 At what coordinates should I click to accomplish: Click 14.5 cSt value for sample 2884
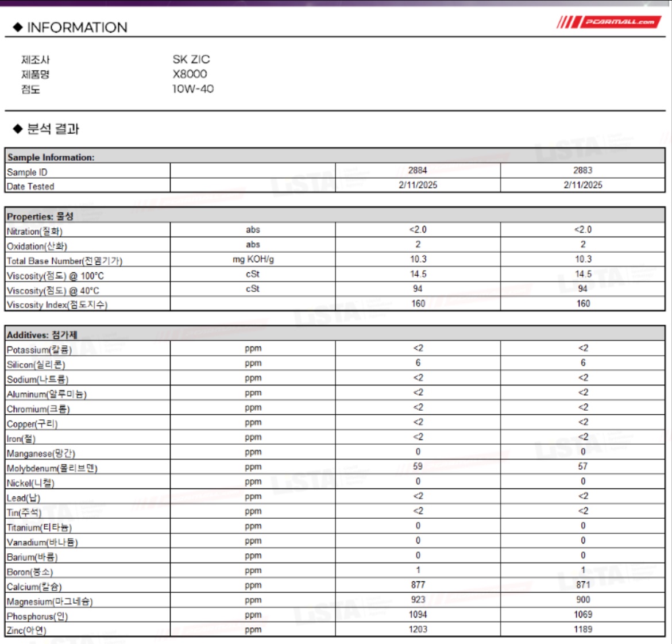[x=418, y=274]
